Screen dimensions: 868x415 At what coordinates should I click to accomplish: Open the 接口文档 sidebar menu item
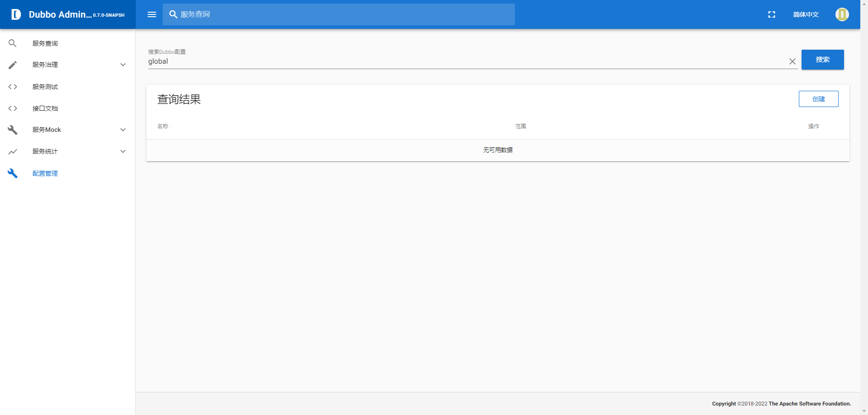[x=68, y=108]
